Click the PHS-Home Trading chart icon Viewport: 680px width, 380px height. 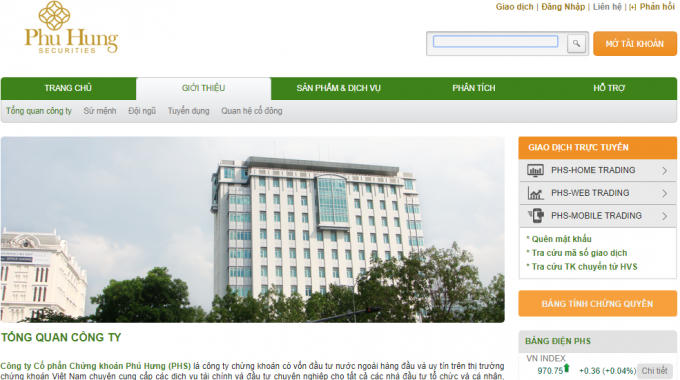click(x=535, y=170)
